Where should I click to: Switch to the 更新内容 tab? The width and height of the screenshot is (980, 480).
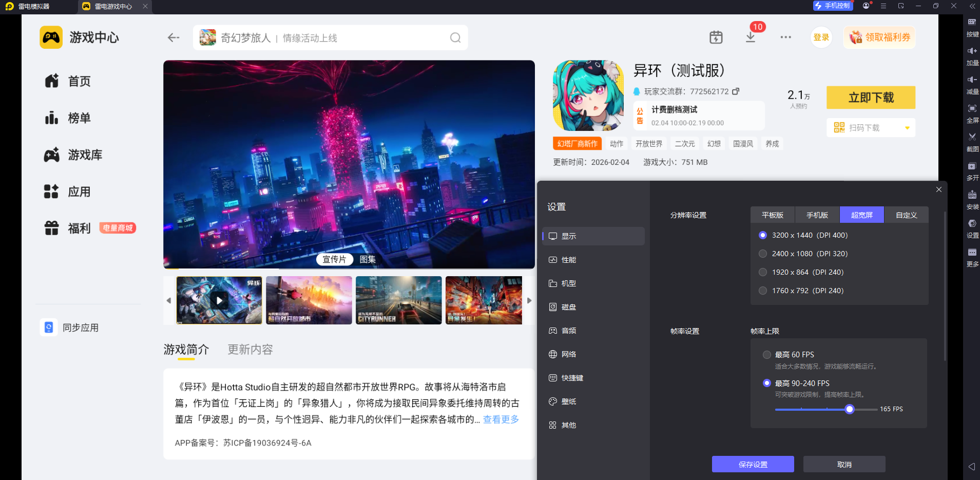pyautogui.click(x=251, y=350)
